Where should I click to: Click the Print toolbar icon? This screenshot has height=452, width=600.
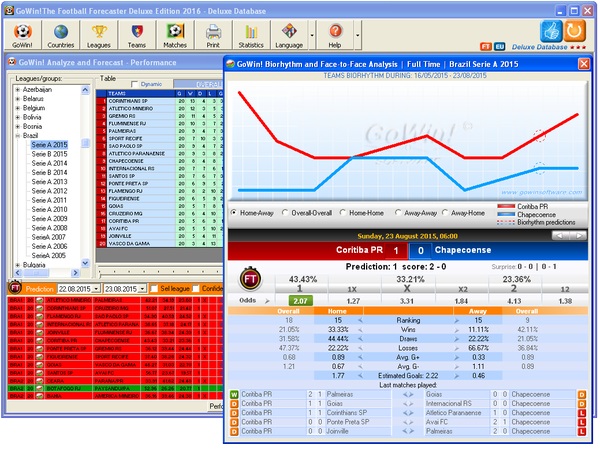tap(213, 35)
